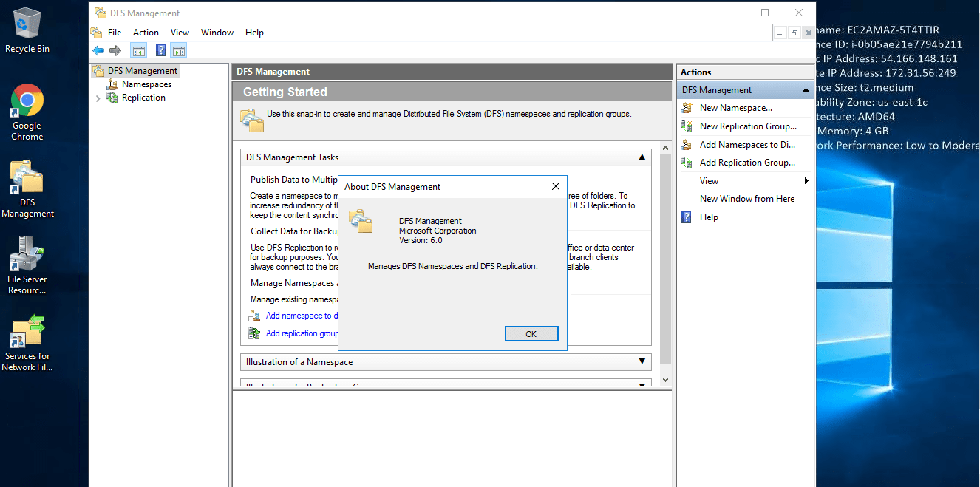Screen dimensions: 980x487
Task: Toggle the Show/Hide Action Pane toolbar icon
Action: coord(179,50)
